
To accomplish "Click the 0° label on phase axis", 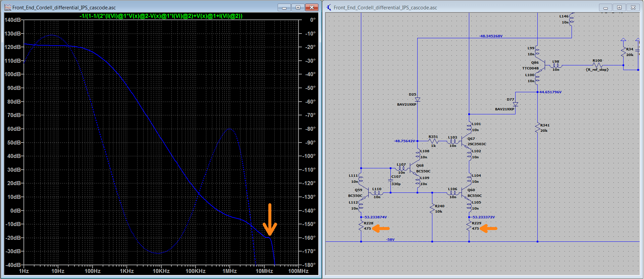I will 313,20.
